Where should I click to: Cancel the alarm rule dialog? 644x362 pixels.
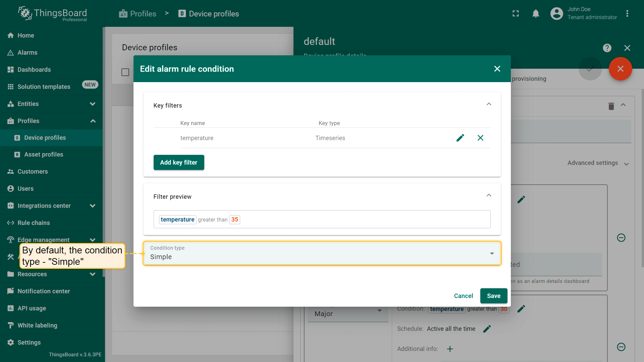tap(463, 296)
